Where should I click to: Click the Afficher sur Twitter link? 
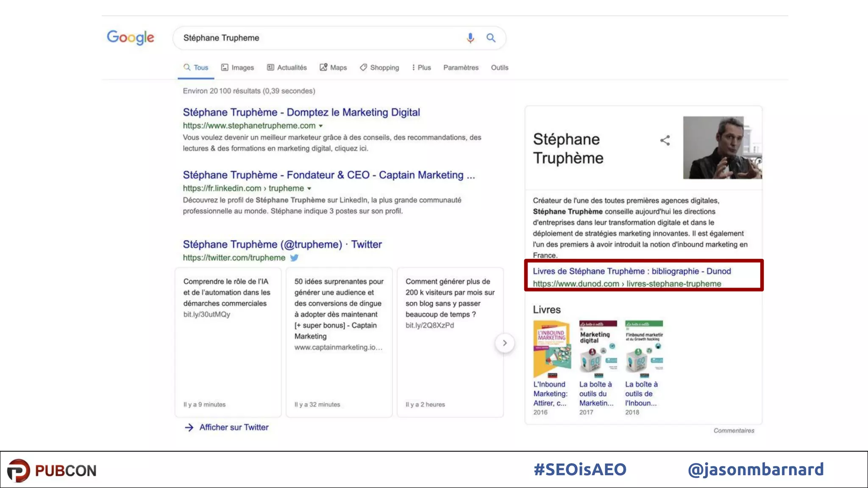pyautogui.click(x=234, y=427)
